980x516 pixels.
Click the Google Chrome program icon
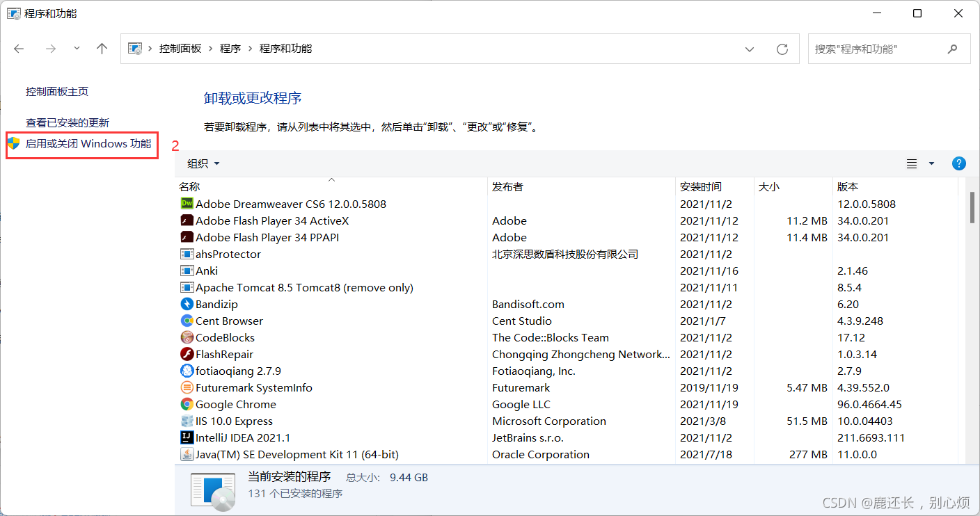click(x=187, y=404)
